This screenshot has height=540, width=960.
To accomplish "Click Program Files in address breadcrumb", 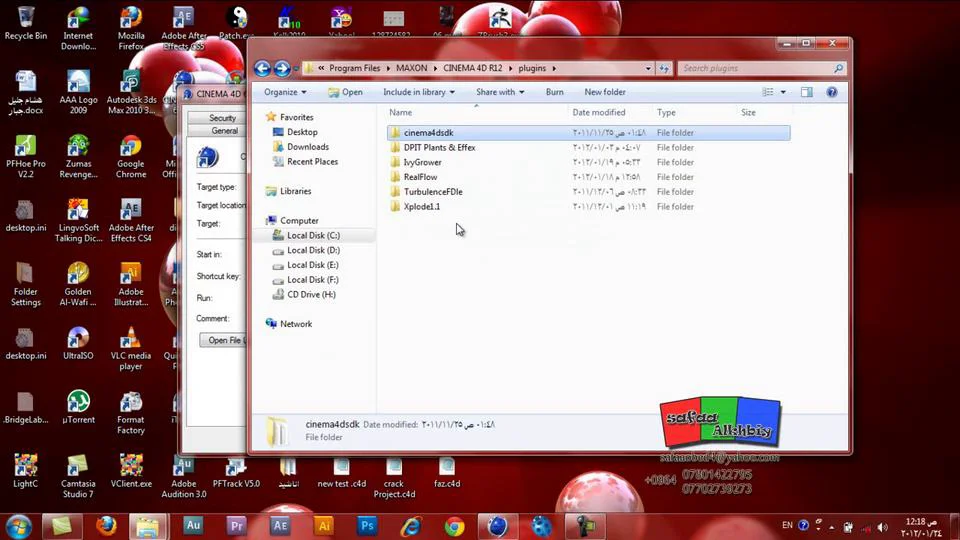I will point(354,68).
